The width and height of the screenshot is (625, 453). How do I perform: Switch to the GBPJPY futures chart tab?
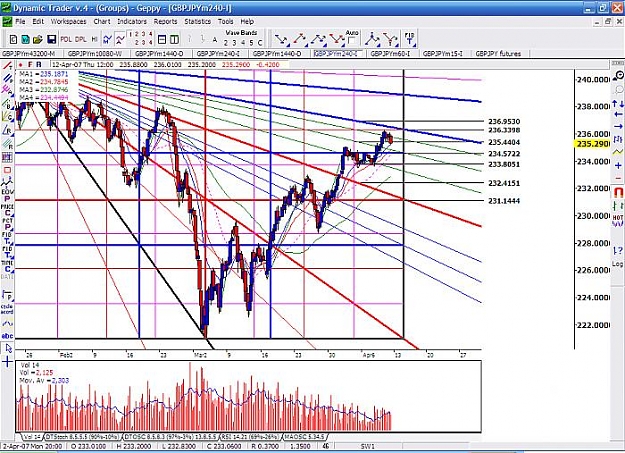coord(498,53)
